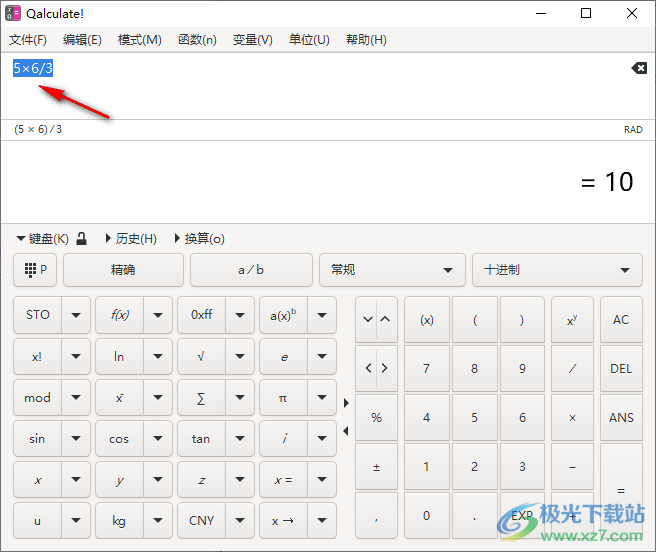The height and width of the screenshot is (552, 656).
Task: Click the sum sigma button
Action: (x=201, y=398)
